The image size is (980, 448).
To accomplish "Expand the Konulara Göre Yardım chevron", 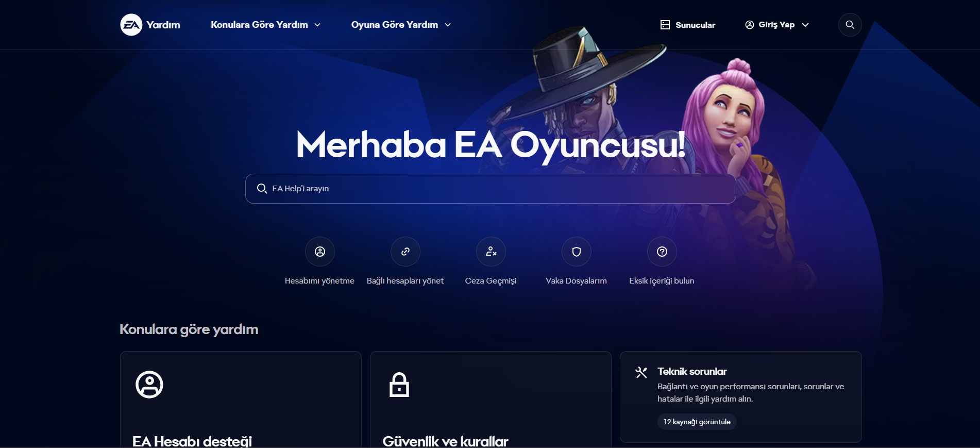I will pyautogui.click(x=317, y=25).
